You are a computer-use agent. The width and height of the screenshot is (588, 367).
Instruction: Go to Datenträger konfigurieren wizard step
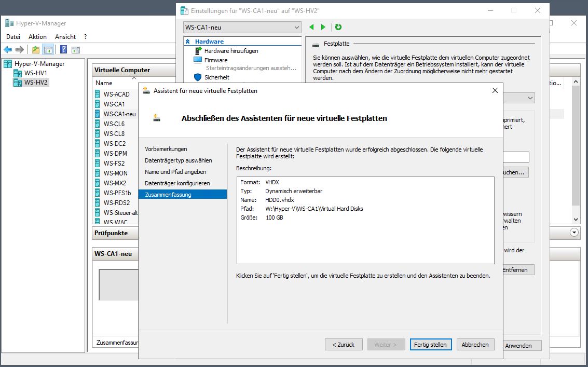177,183
